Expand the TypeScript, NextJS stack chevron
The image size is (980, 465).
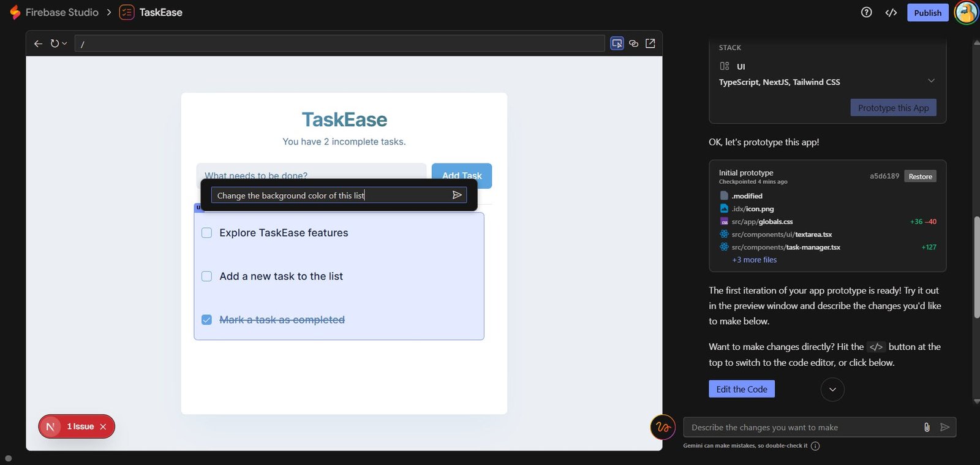[931, 81]
